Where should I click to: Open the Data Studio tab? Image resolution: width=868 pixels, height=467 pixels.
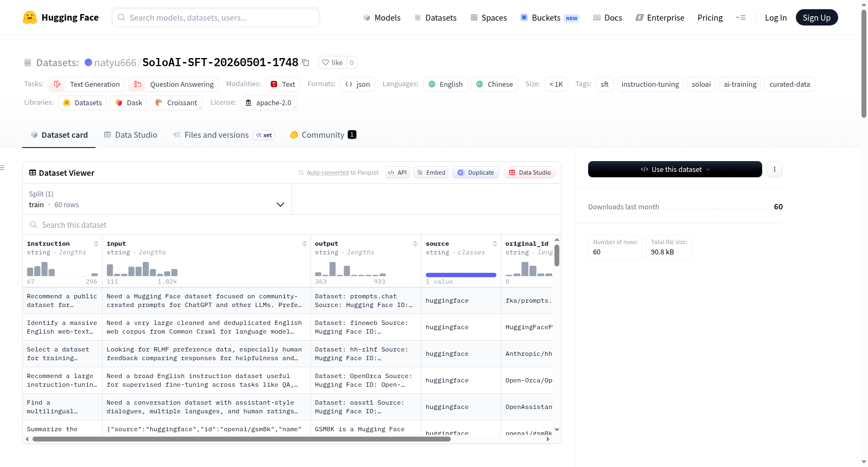point(131,135)
